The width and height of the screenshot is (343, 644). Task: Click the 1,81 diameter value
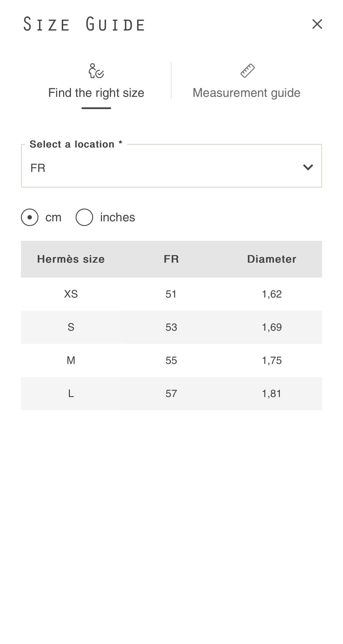(271, 394)
